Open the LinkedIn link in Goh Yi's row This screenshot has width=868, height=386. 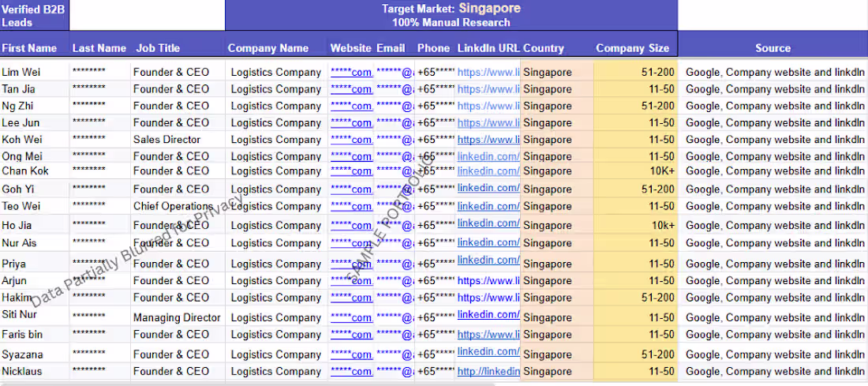(488, 188)
